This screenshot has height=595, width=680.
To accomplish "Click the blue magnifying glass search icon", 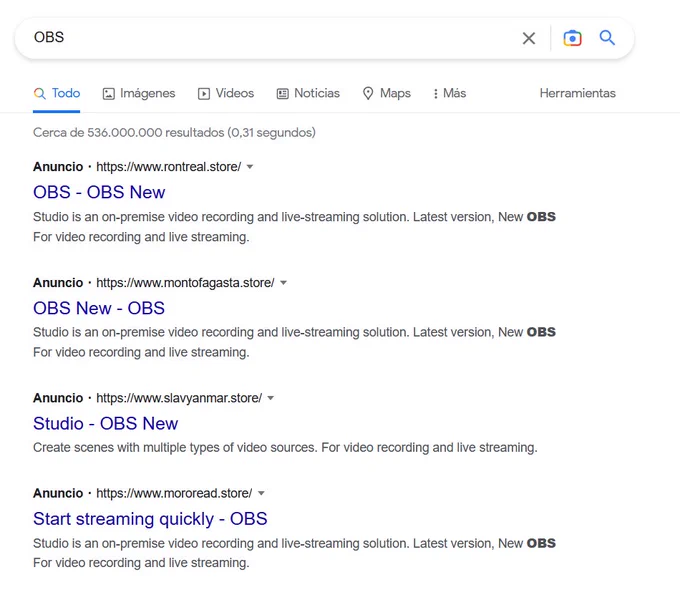I will tap(607, 38).
